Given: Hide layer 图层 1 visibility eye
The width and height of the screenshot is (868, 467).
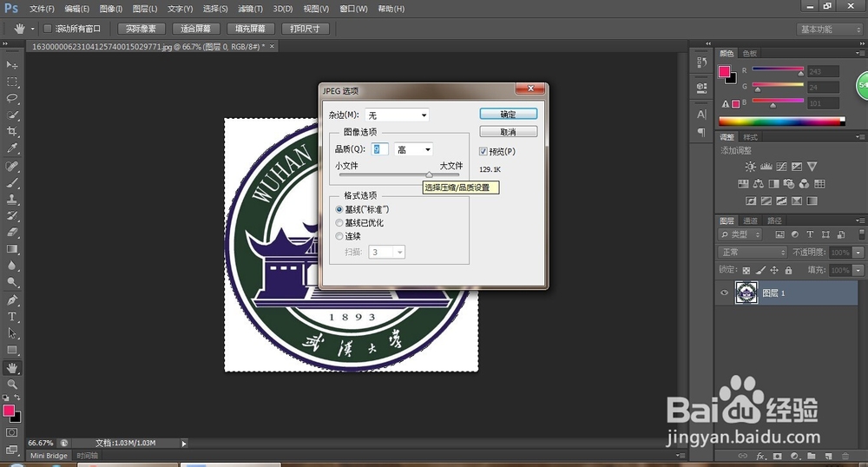Looking at the screenshot, I should pyautogui.click(x=724, y=293).
